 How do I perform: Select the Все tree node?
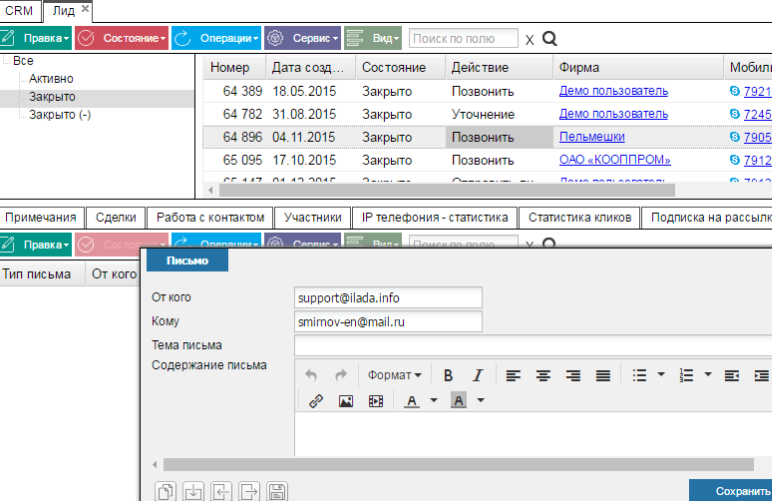[23, 61]
